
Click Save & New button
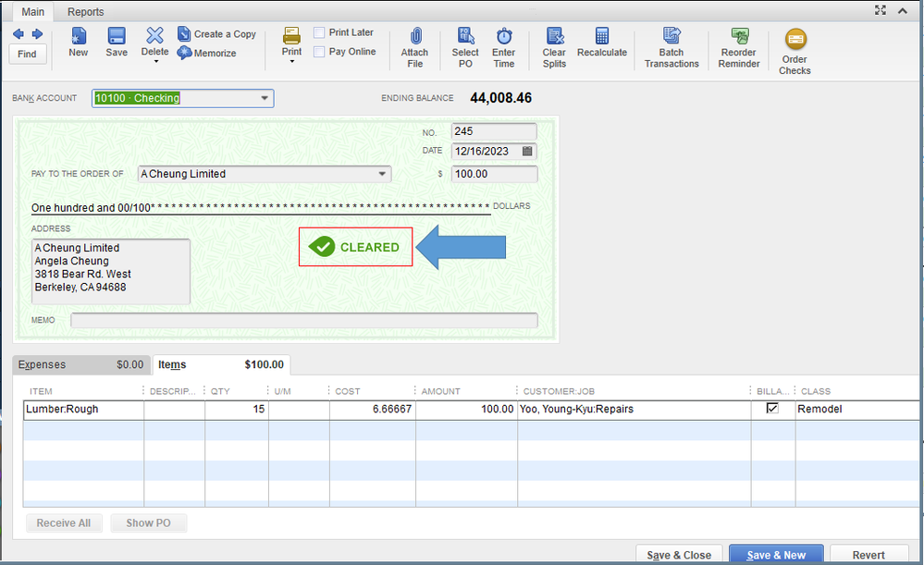click(776, 555)
